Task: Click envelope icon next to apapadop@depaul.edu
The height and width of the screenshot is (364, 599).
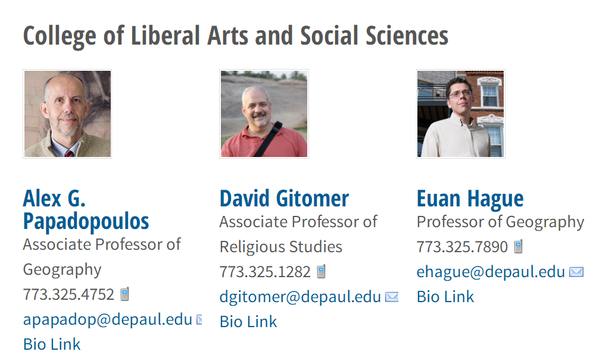Action: pyautogui.click(x=199, y=319)
